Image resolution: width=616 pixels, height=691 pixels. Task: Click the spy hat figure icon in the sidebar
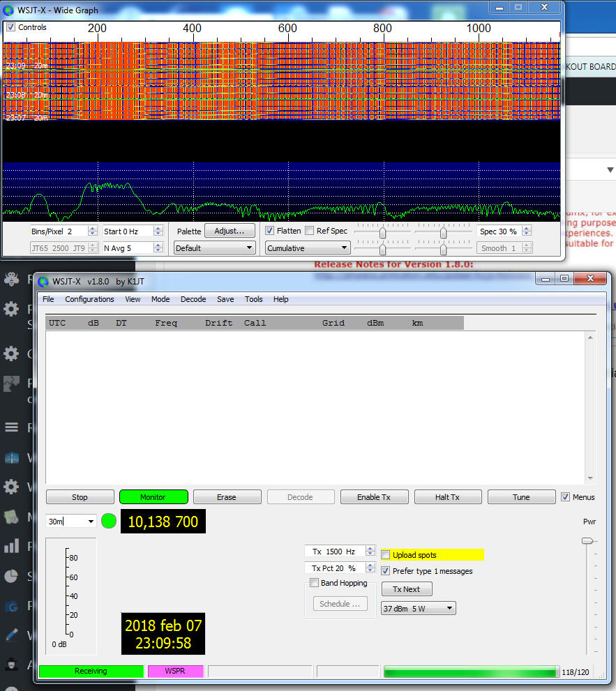tap(11, 664)
